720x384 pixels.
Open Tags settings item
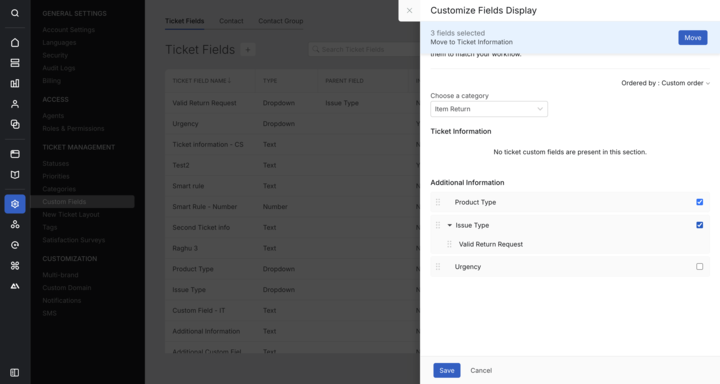click(x=50, y=227)
